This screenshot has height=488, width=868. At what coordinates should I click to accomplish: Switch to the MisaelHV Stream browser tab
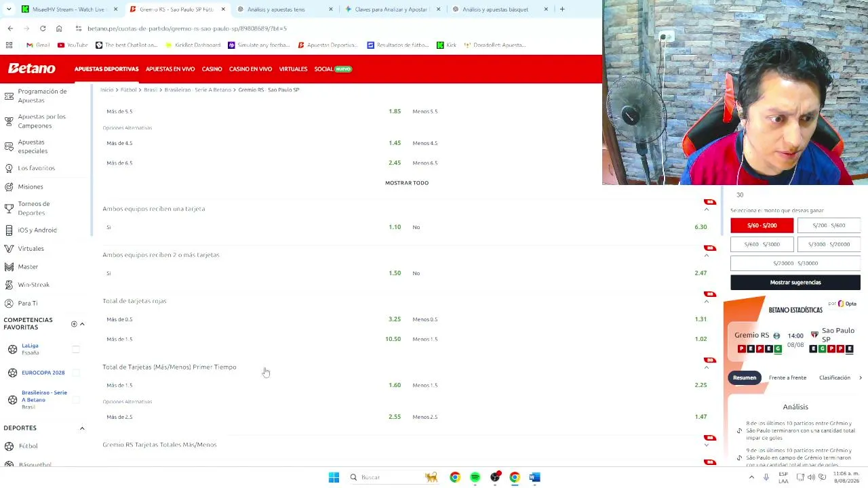[68, 9]
